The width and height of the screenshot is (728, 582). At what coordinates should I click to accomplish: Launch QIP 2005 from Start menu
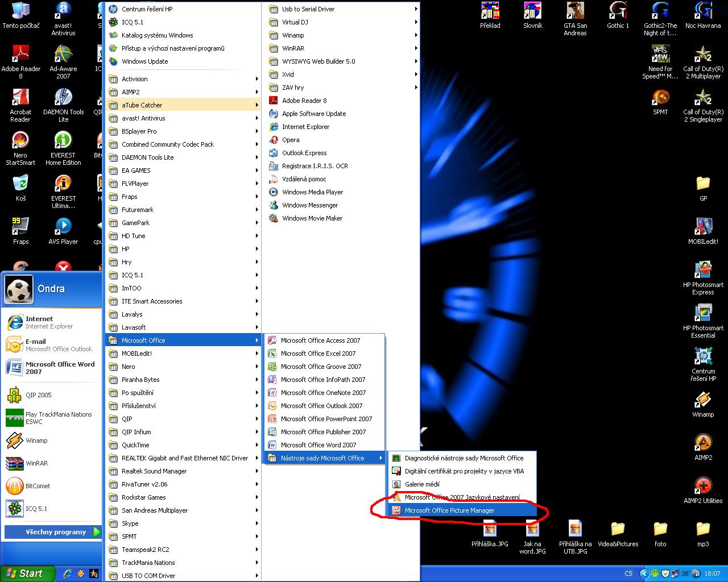tap(51, 395)
